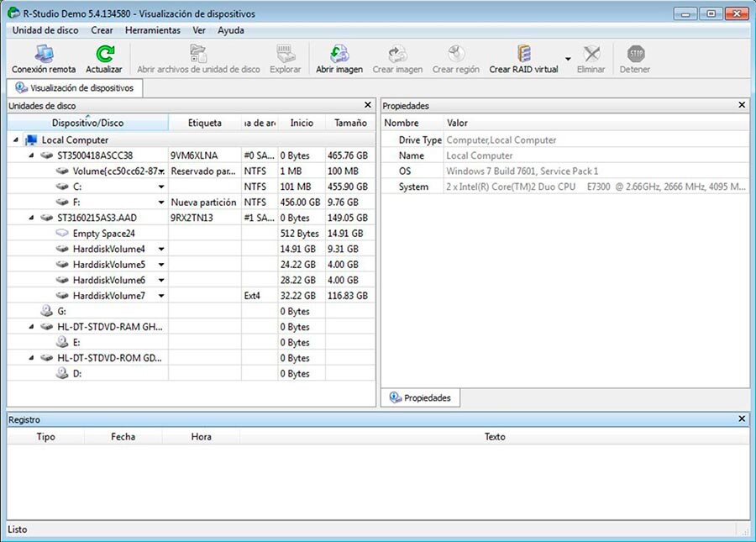This screenshot has width=756, height=542.
Task: Open a disk image with Abrir imagen
Action: (339, 59)
